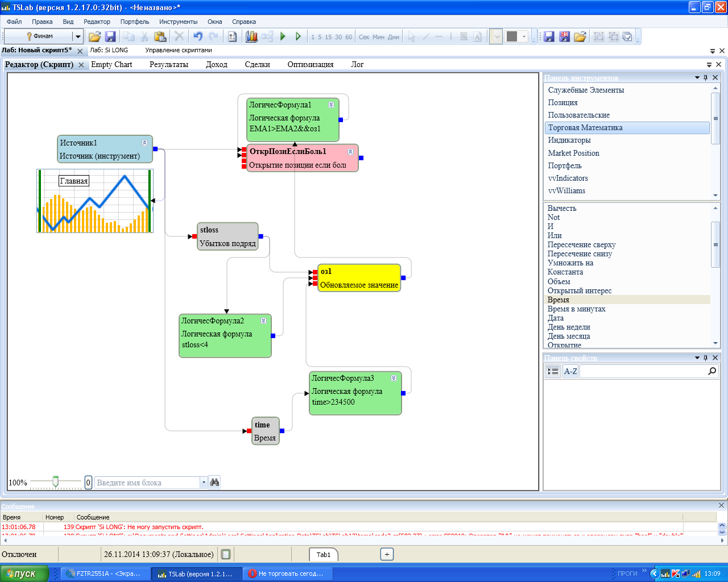Open the Портфель menu
The height and width of the screenshot is (582, 728).
[134, 22]
